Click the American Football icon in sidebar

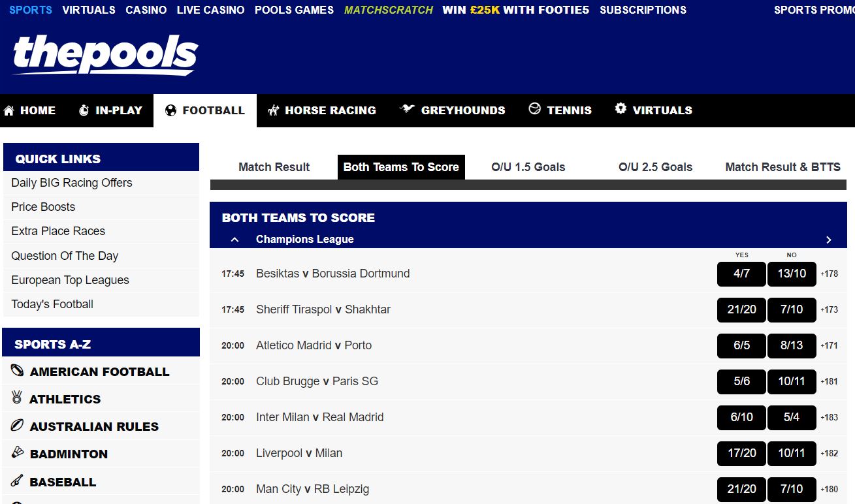click(x=17, y=371)
